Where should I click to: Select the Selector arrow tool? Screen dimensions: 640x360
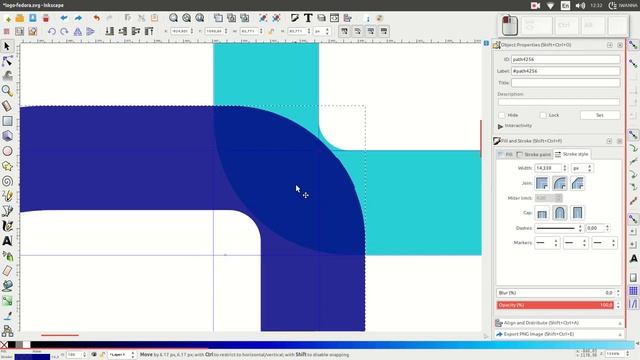(x=7, y=46)
